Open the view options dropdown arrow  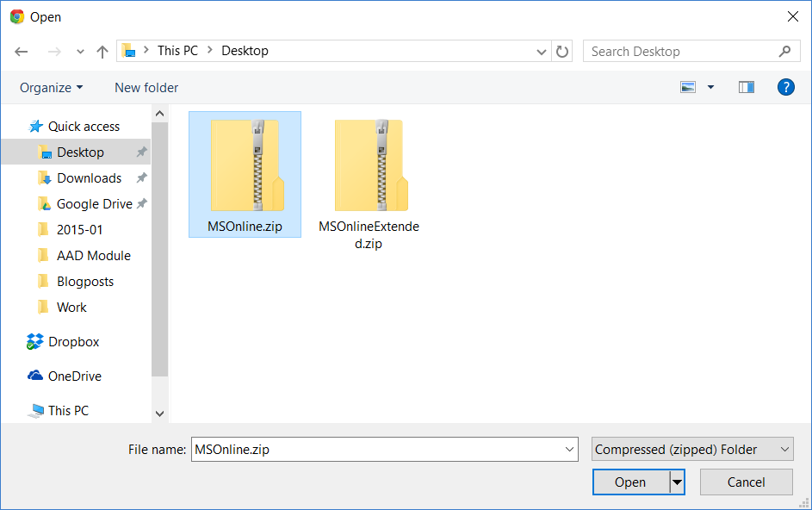(x=711, y=87)
